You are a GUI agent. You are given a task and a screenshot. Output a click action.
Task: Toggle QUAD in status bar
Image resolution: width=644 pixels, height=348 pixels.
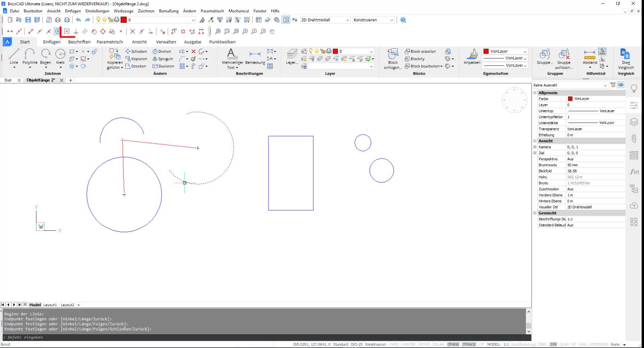click(564, 344)
